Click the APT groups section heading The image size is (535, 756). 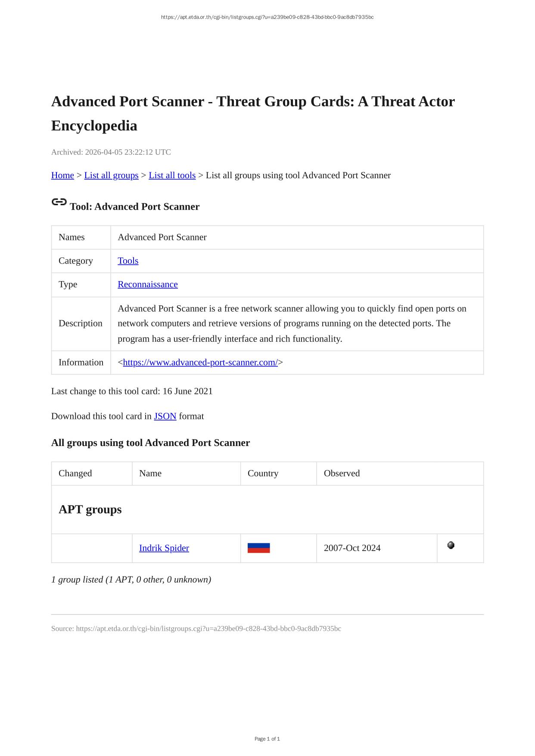click(x=90, y=509)
